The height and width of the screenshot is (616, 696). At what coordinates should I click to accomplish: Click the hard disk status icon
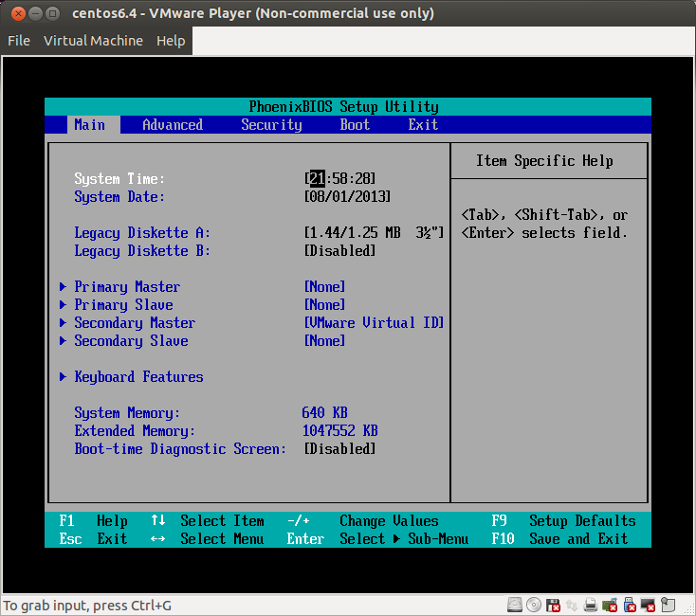(x=515, y=605)
